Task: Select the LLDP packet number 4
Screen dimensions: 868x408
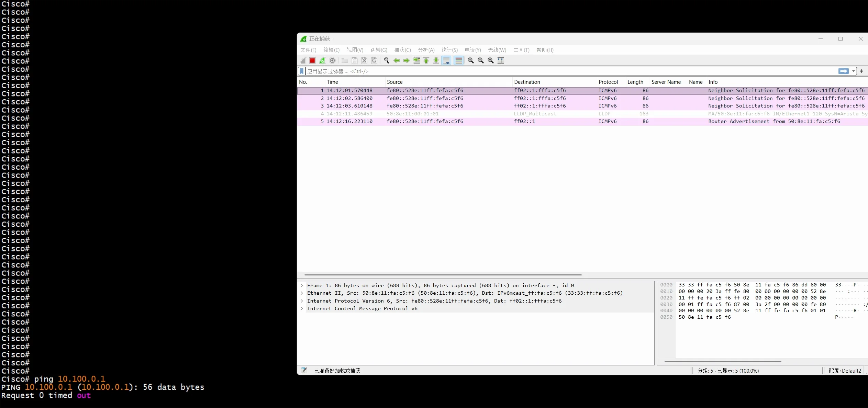Action: coord(582,114)
